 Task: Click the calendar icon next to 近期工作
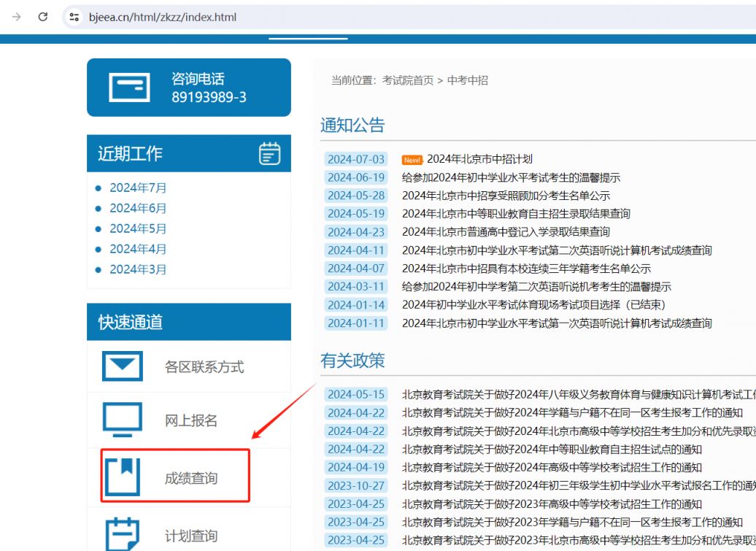(x=269, y=153)
